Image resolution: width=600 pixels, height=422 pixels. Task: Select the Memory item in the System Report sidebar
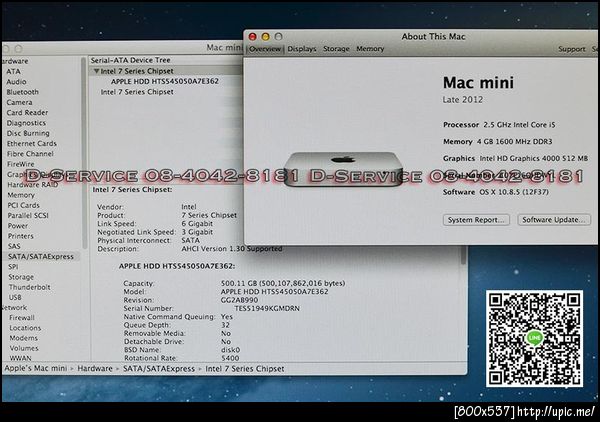tap(21, 195)
